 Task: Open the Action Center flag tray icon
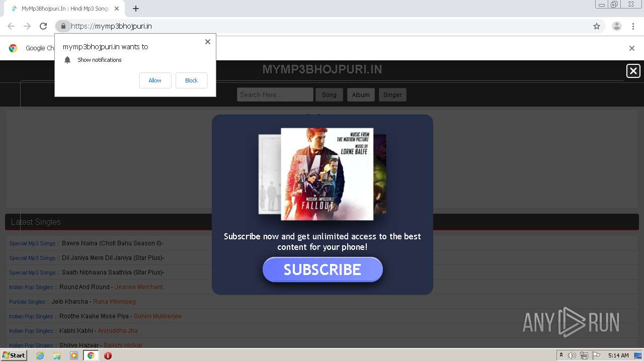(x=596, y=355)
